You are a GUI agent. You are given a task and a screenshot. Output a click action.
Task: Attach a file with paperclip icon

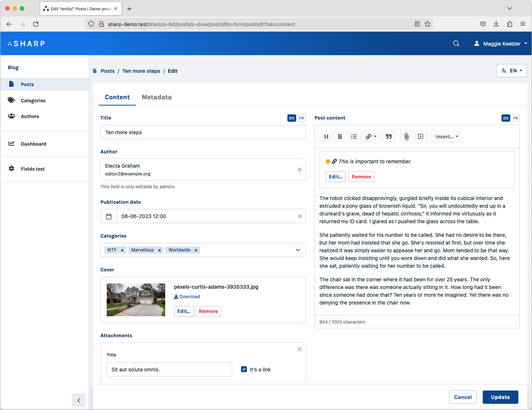[406, 136]
